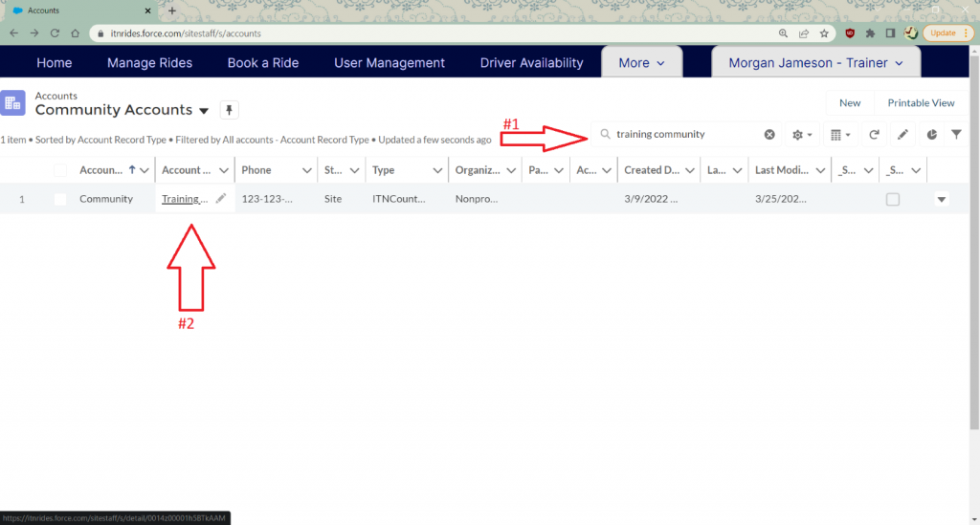Show list filters funnel icon
The image size is (980, 525).
pos(956,135)
